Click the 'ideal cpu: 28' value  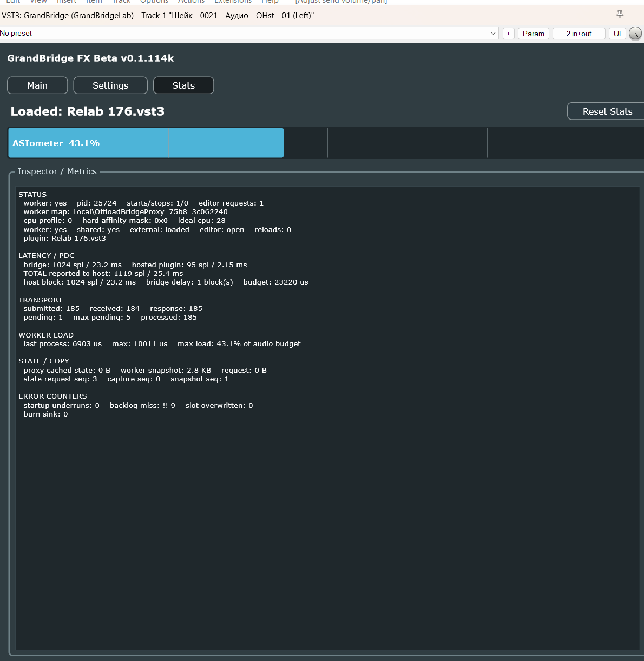(x=202, y=221)
